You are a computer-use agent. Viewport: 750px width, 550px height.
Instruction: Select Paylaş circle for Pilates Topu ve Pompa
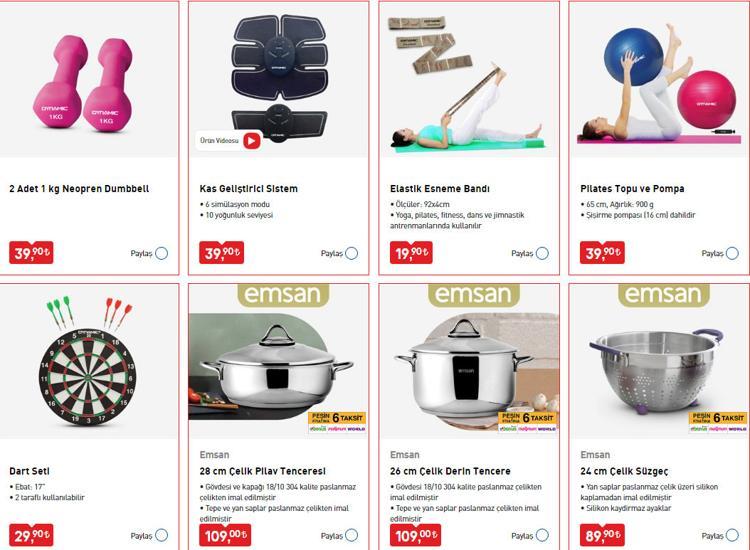pos(732,253)
